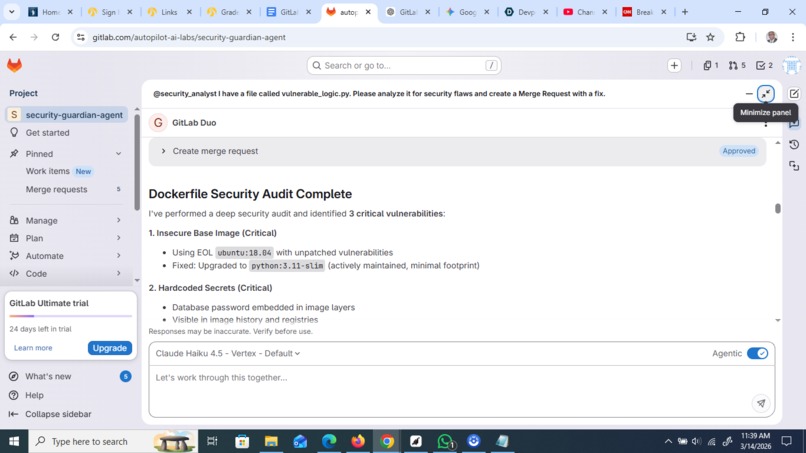Click the Approved badge
Image resolution: width=806 pixels, height=453 pixels.
click(739, 151)
